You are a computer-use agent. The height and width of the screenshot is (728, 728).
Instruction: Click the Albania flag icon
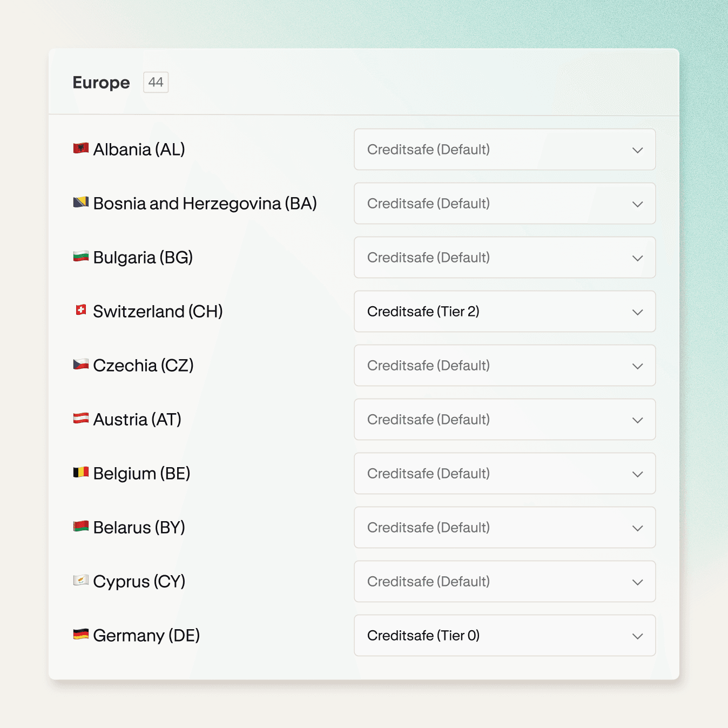81,149
